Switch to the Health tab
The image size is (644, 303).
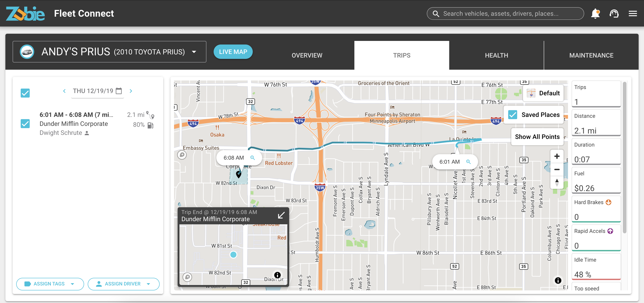pyautogui.click(x=496, y=56)
